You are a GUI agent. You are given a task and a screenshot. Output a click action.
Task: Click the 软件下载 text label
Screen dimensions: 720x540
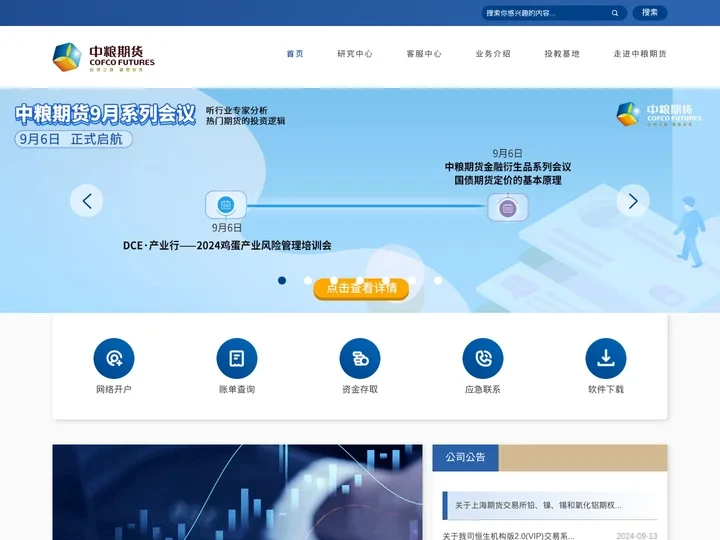606,389
